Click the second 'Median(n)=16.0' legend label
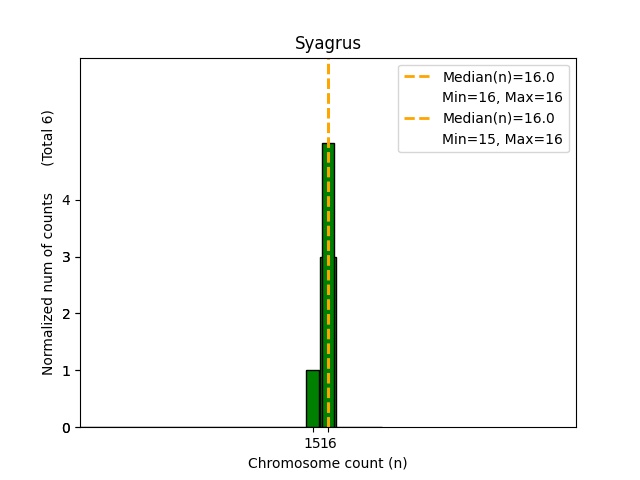Viewport: 640px width, 480px height. [498, 118]
